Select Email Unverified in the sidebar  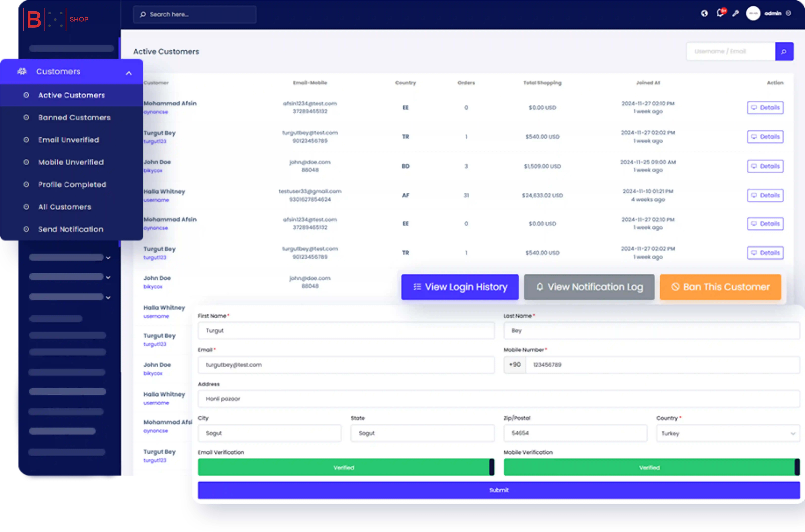pyautogui.click(x=69, y=140)
